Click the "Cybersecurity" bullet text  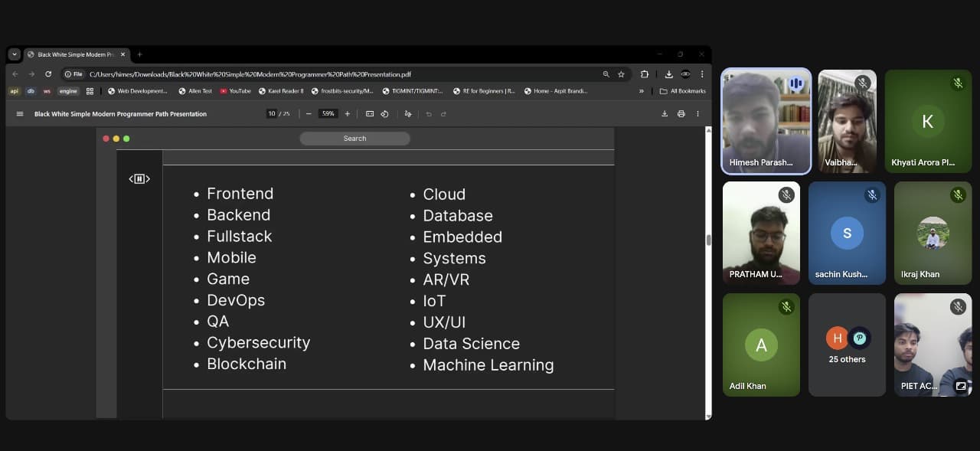pos(258,342)
